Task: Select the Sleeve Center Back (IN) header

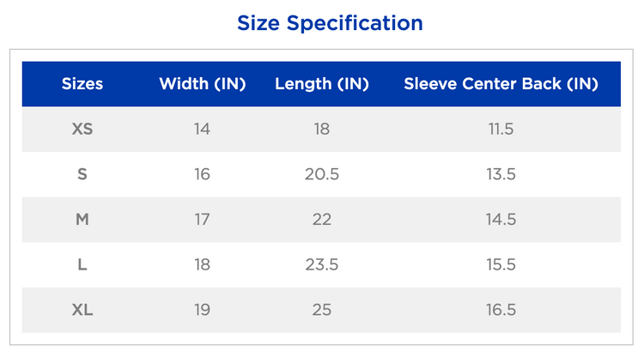Action: point(501,84)
